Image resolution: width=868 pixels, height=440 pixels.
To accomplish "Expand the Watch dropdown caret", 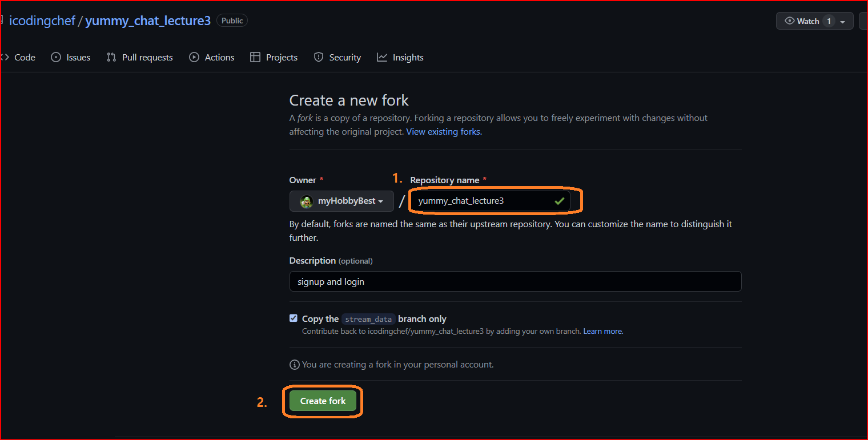I will tap(843, 21).
